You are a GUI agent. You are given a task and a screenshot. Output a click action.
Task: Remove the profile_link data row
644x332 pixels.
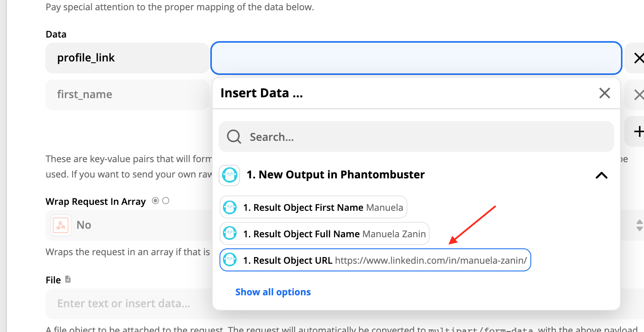click(x=638, y=58)
